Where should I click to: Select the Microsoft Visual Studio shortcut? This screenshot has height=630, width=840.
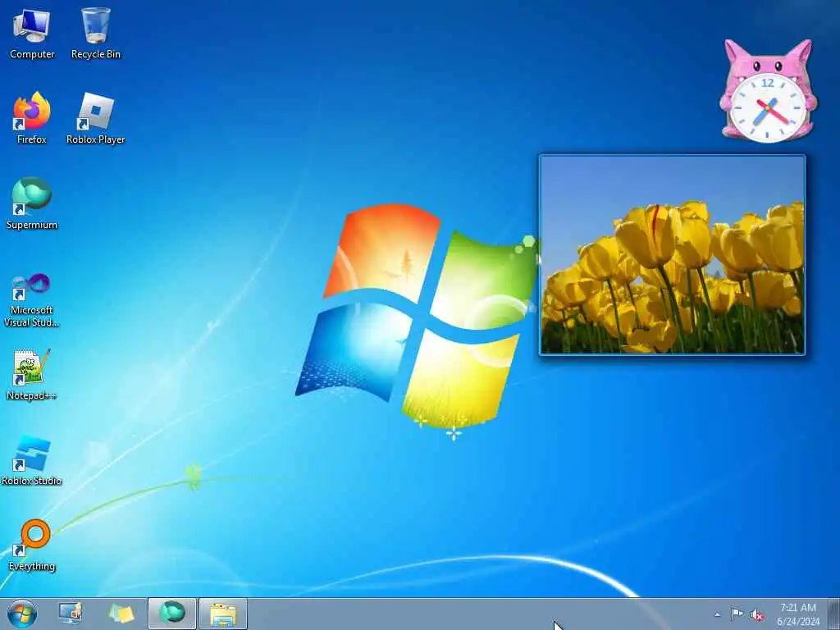pyautogui.click(x=32, y=299)
